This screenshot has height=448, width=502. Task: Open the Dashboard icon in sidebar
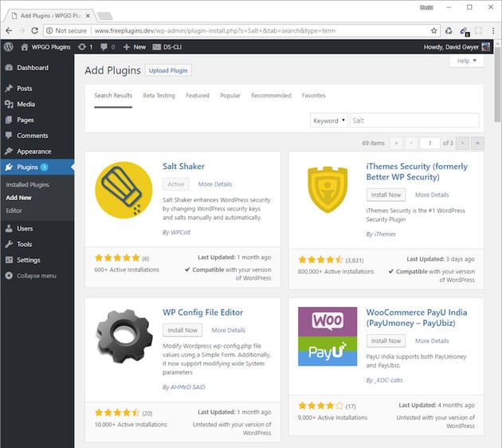point(9,68)
